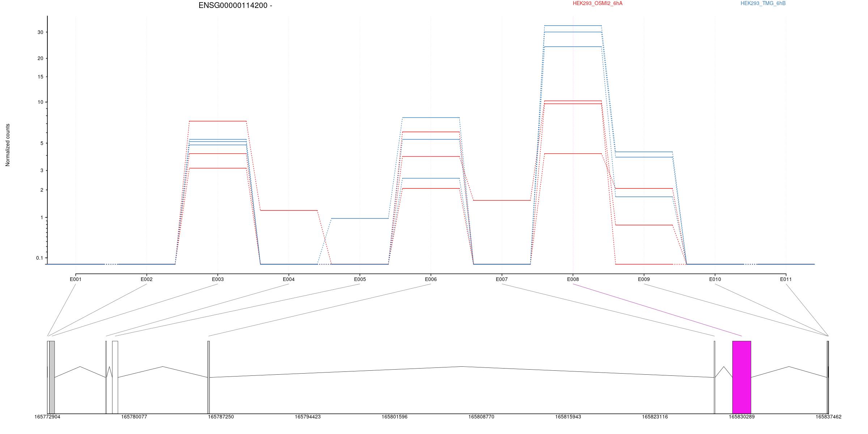Click genomic coordinate 165830289
The width and height of the screenshot is (868, 434).
point(742,417)
